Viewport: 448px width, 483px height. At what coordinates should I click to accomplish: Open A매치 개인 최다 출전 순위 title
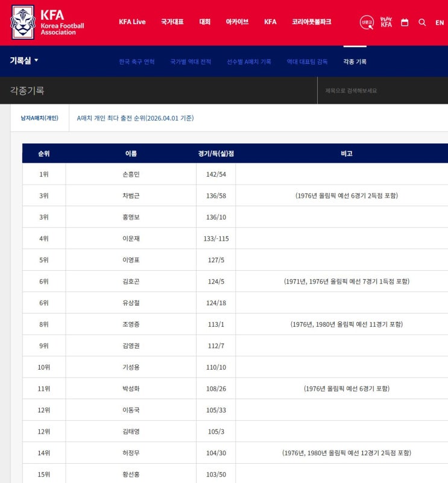point(135,118)
